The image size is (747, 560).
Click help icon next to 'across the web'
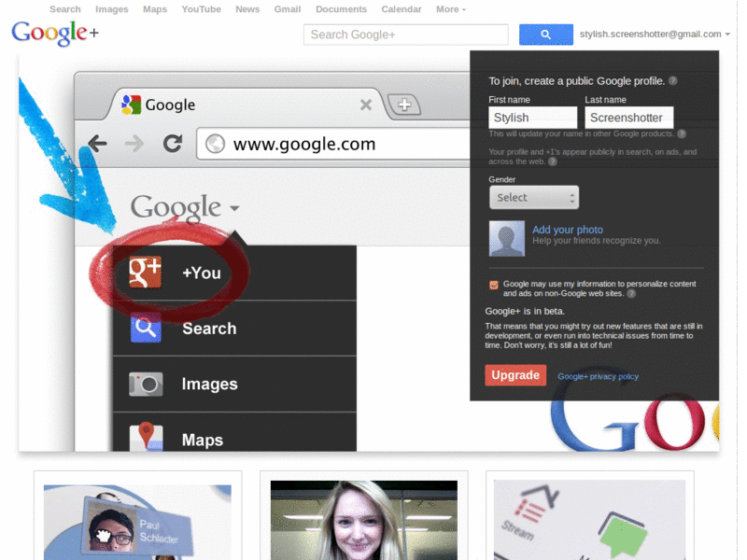click(x=551, y=161)
